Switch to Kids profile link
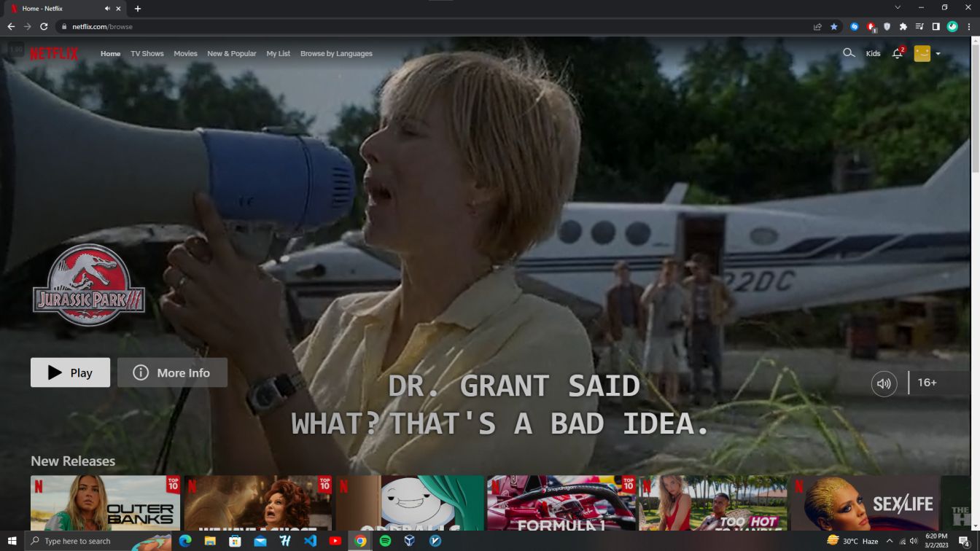This screenshot has height=551, width=980. point(873,54)
